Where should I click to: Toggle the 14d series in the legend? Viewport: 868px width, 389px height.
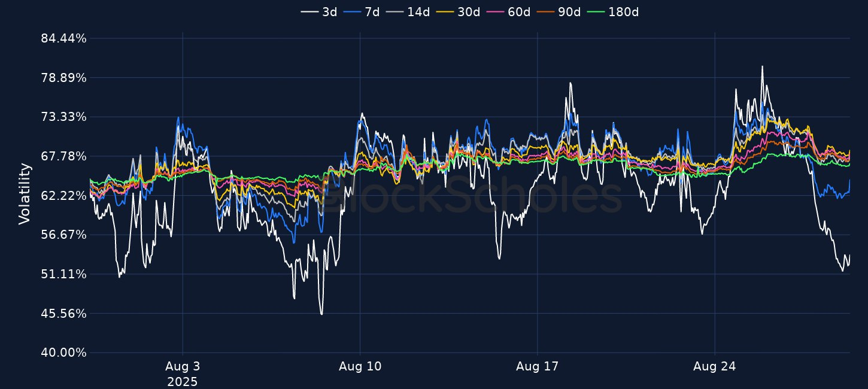408,11
